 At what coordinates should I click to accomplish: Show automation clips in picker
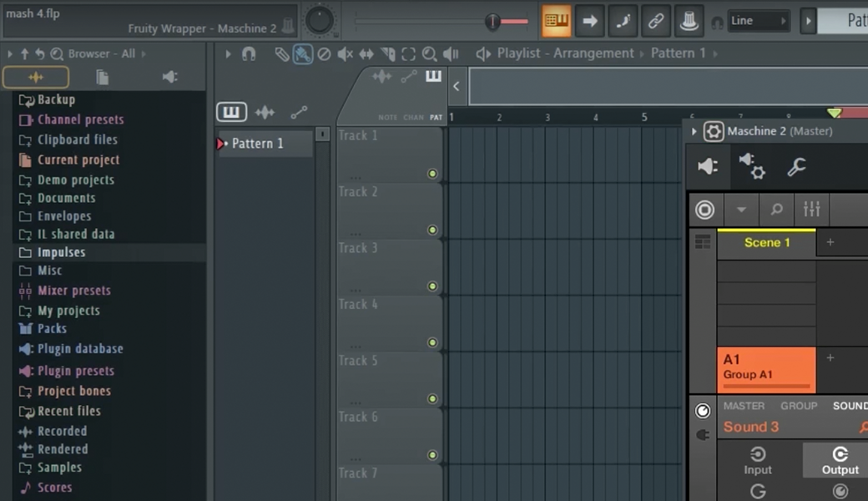click(299, 113)
